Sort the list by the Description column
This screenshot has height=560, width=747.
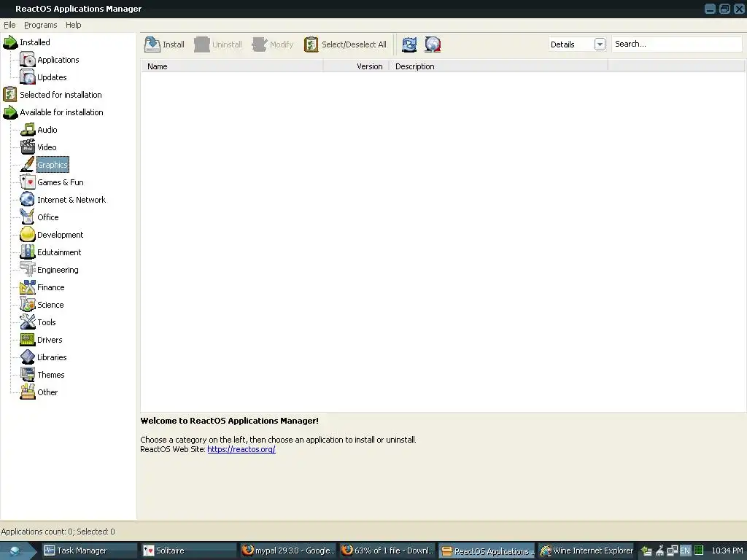click(498, 66)
